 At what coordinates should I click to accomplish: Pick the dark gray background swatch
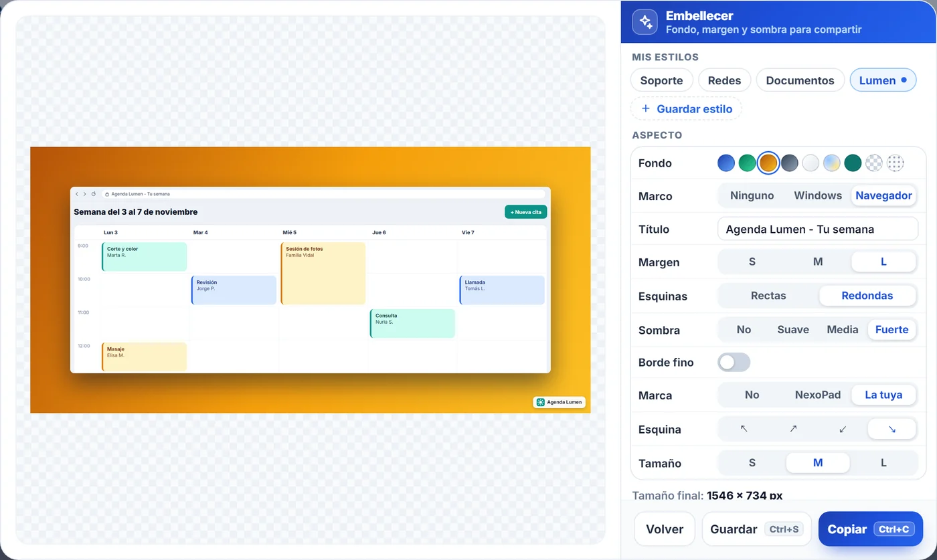790,163
